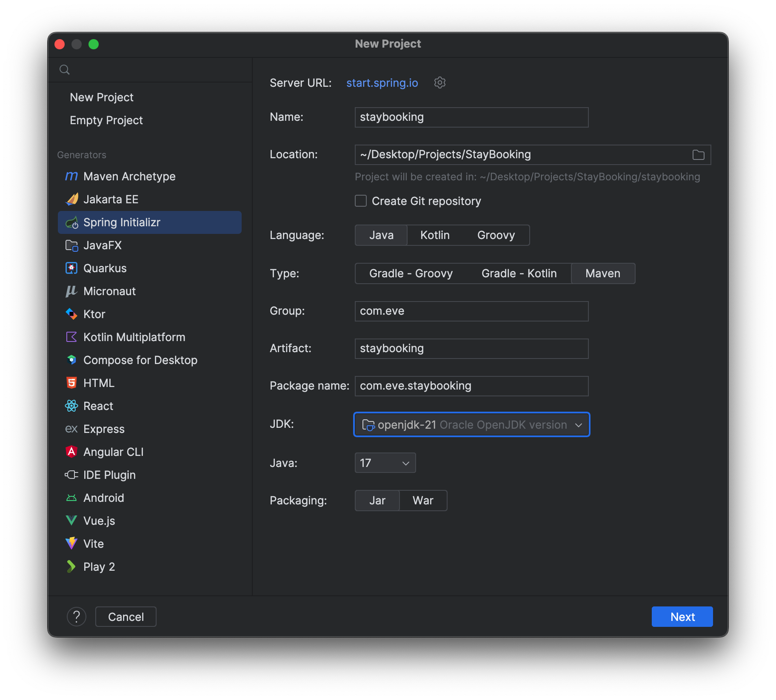This screenshot has height=700, width=776.
Task: Select the Maven Archetype generator
Action: click(x=129, y=176)
